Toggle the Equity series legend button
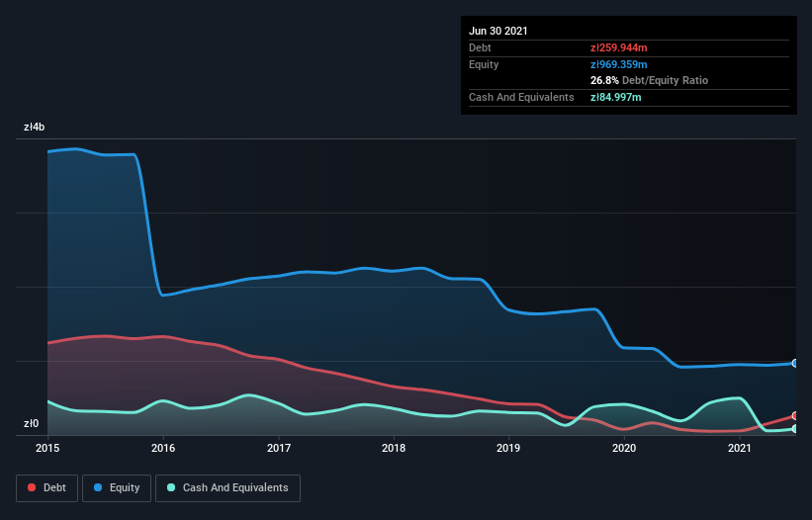This screenshot has width=812, height=520. pos(117,488)
